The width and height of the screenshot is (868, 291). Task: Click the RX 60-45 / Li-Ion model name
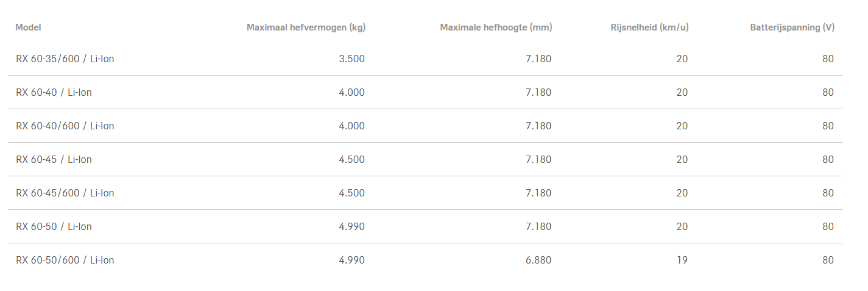(x=54, y=160)
